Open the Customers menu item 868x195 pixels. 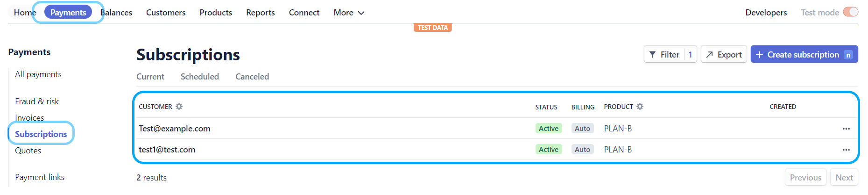[x=166, y=13]
